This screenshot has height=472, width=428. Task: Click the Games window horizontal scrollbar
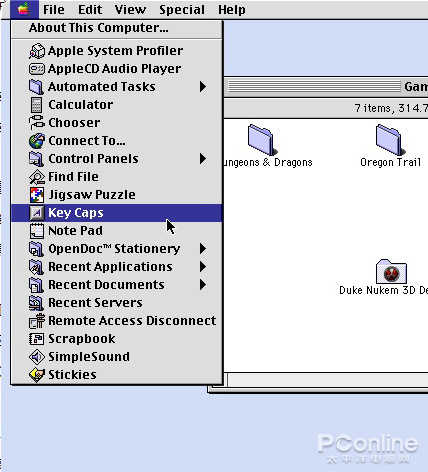click(327, 380)
